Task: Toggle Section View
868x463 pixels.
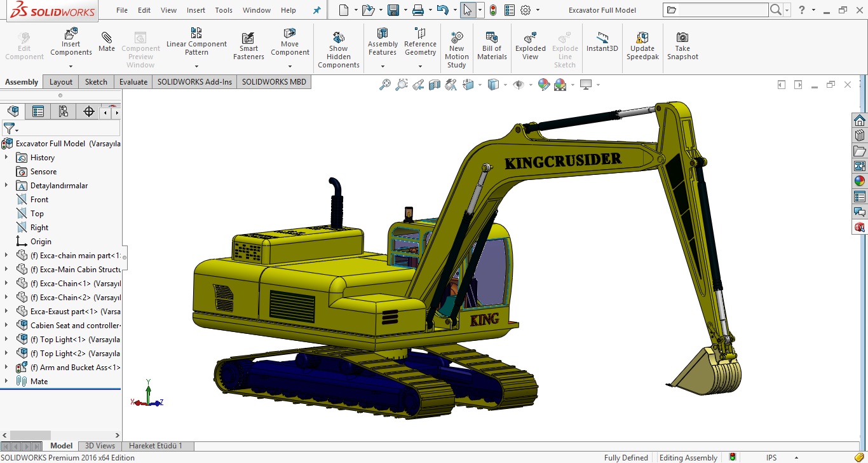Action: pyautogui.click(x=435, y=85)
